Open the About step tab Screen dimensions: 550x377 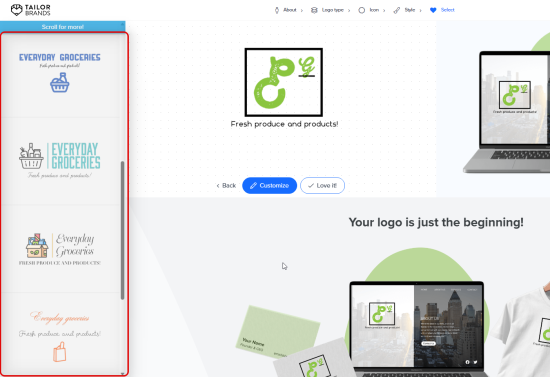tap(290, 10)
